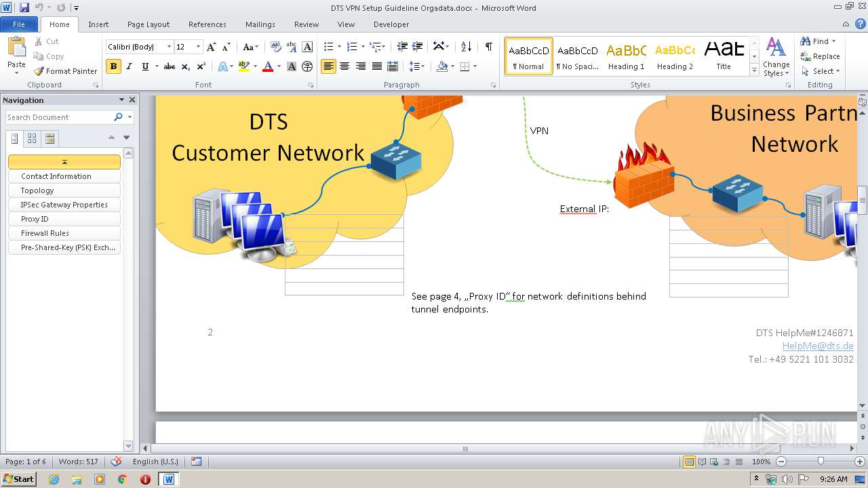Shrink the font size
Screen dimensions: 868x488
pos(226,47)
